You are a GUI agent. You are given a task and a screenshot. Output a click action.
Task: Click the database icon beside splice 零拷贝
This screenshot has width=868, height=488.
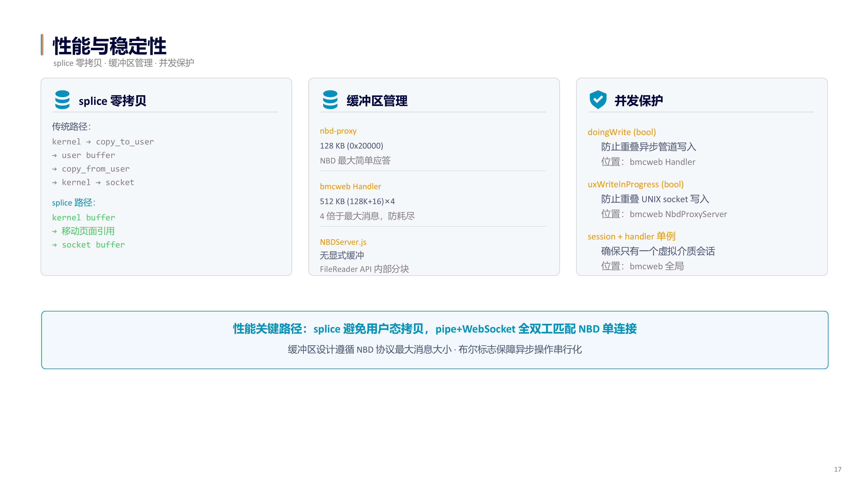[x=62, y=100]
